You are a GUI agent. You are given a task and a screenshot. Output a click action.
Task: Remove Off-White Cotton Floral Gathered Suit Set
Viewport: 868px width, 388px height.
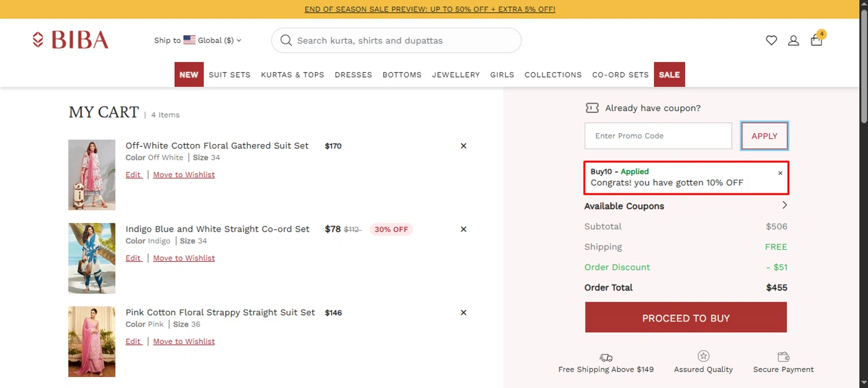[x=464, y=146]
